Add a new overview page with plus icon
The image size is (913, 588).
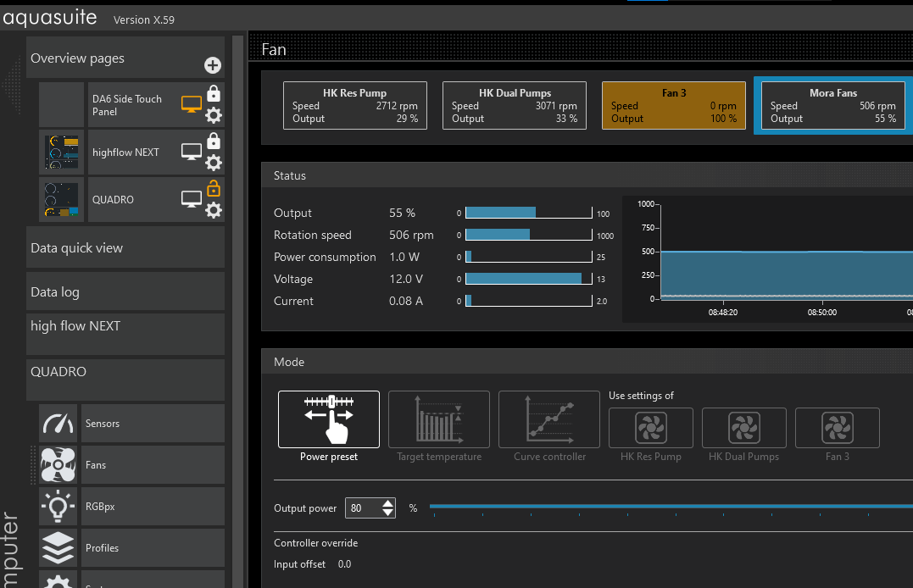[213, 65]
